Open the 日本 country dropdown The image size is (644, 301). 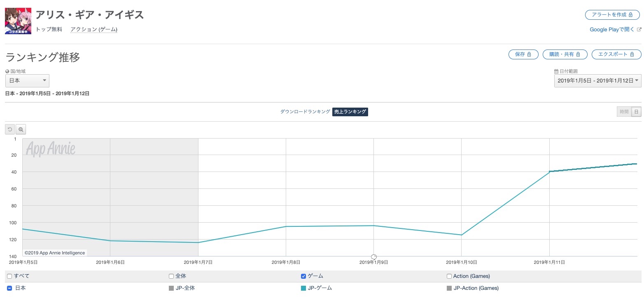(x=27, y=81)
